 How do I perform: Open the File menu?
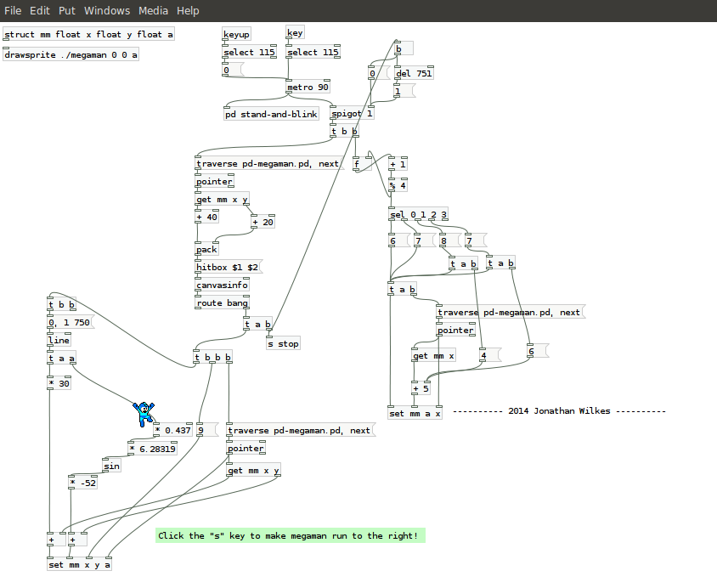pos(13,10)
